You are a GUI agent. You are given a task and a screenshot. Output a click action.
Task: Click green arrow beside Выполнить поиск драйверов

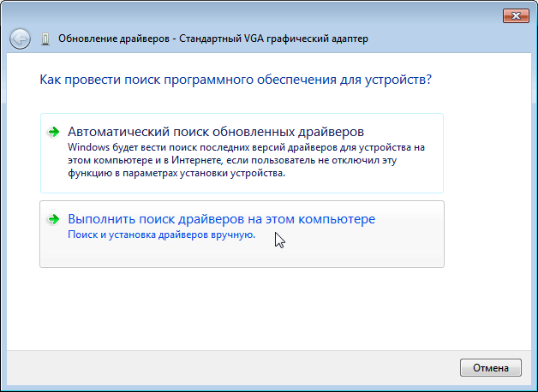point(54,219)
